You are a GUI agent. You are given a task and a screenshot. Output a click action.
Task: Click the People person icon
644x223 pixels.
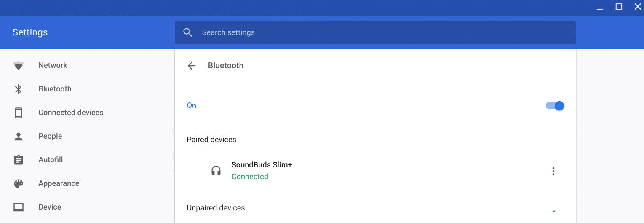[19, 137]
